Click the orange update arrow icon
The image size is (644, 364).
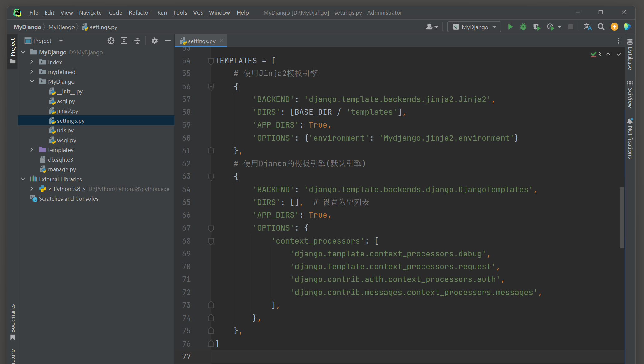tap(614, 27)
